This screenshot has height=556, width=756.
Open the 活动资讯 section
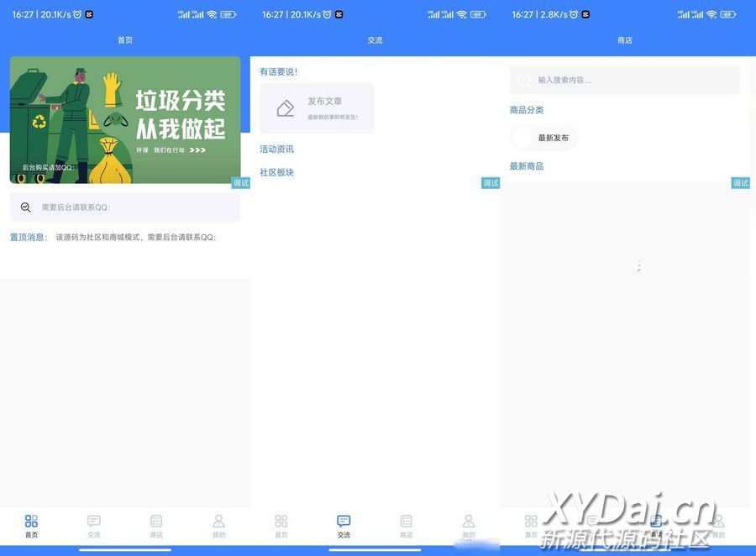[276, 149]
